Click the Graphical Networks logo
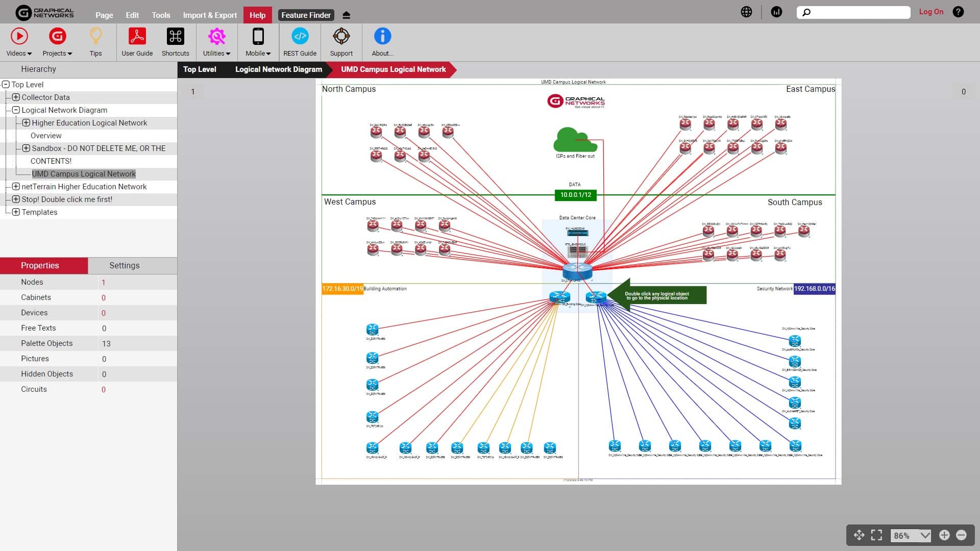980x551 pixels. point(44,12)
